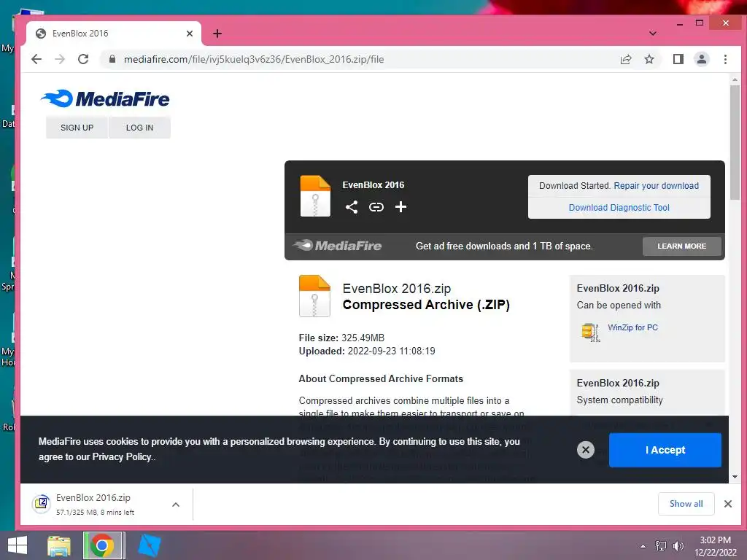
Task: Show hidden tray icons arrow
Action: tap(643, 546)
